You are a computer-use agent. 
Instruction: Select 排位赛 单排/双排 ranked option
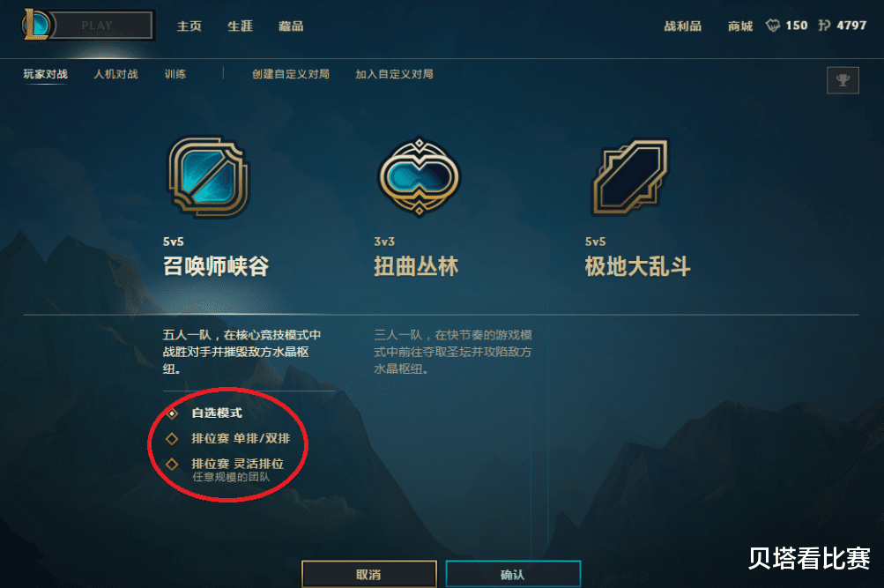pos(172,439)
